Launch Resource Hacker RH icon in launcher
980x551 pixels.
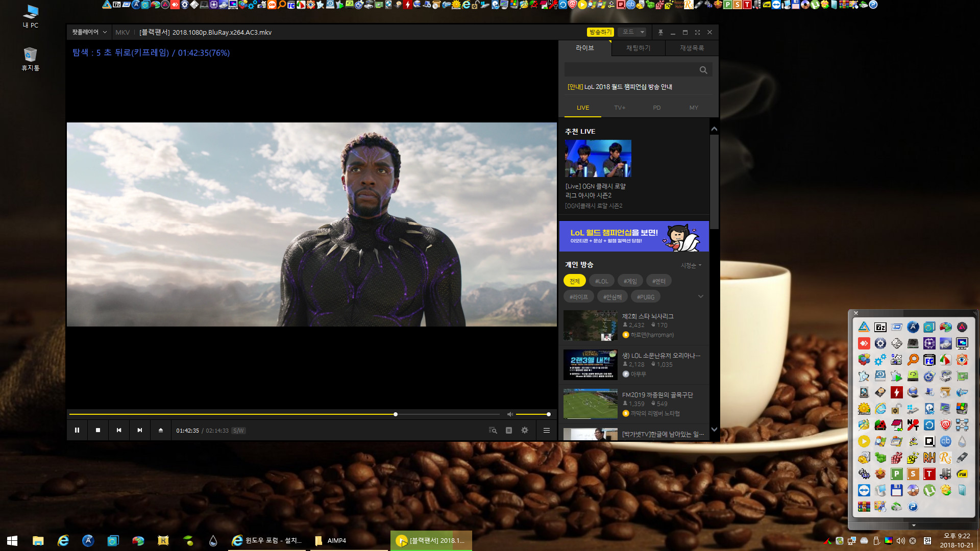(929, 458)
